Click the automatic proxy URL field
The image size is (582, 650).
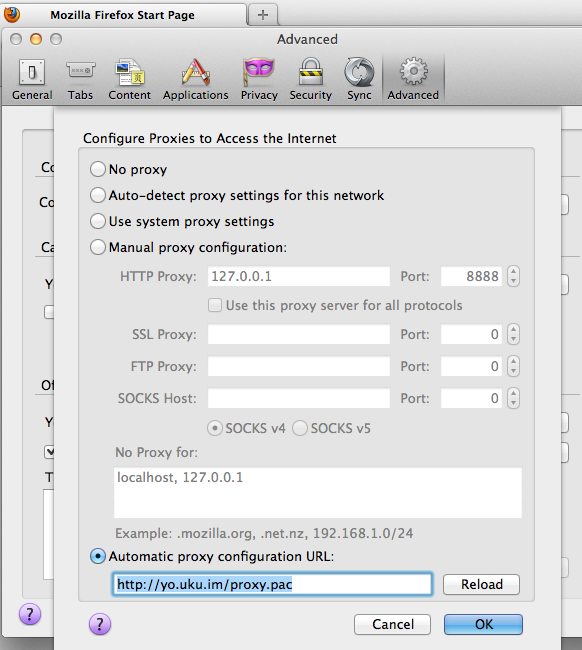click(272, 585)
